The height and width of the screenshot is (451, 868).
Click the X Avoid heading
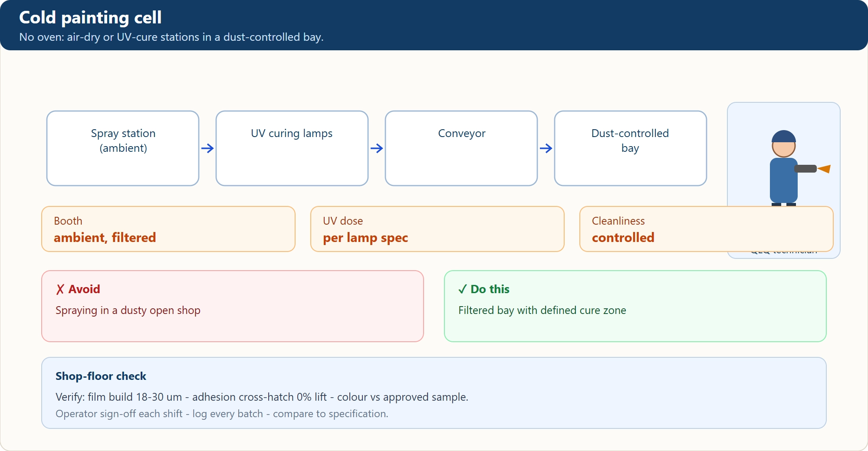point(78,289)
